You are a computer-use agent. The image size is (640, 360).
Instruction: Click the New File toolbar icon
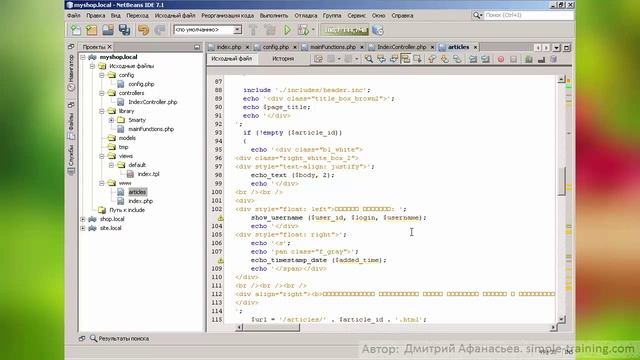click(x=76, y=30)
